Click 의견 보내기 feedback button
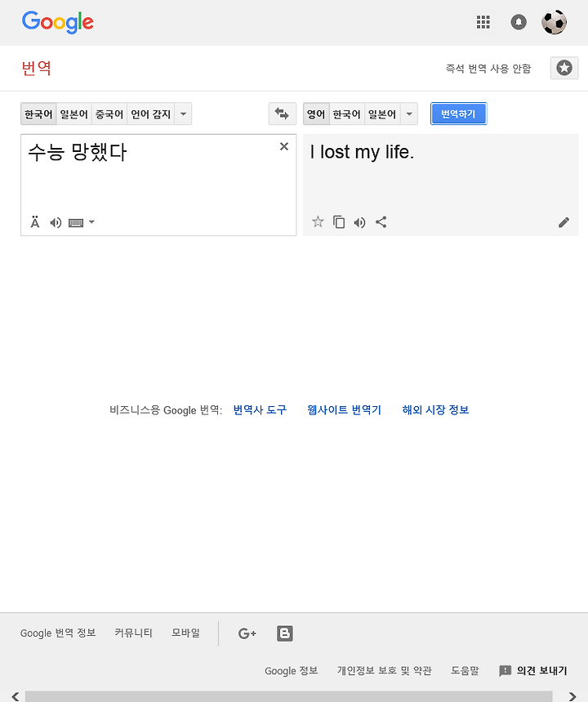 533,671
